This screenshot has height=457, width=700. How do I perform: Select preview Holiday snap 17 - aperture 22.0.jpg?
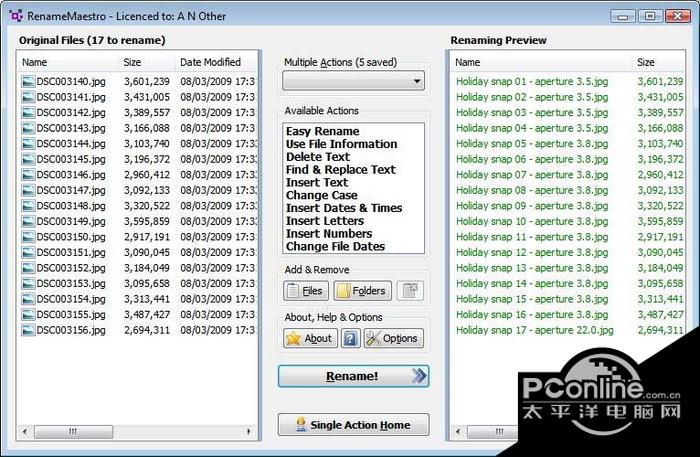535,330
